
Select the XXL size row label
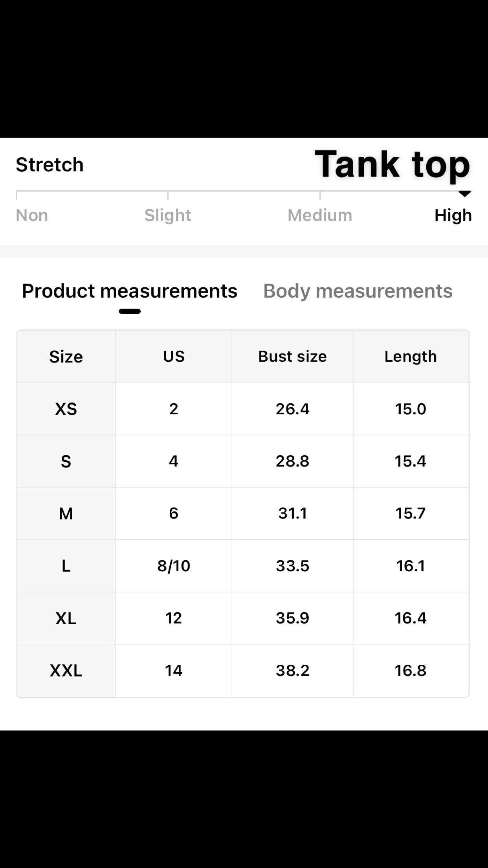tap(66, 670)
